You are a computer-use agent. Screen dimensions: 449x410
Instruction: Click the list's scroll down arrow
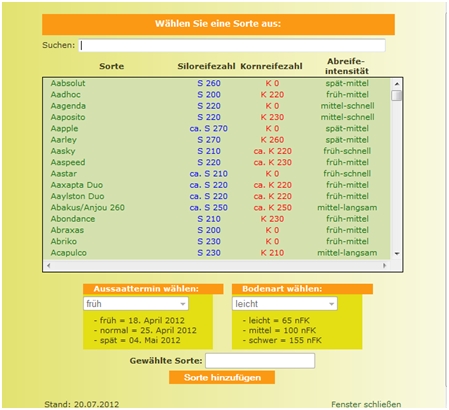click(x=397, y=254)
